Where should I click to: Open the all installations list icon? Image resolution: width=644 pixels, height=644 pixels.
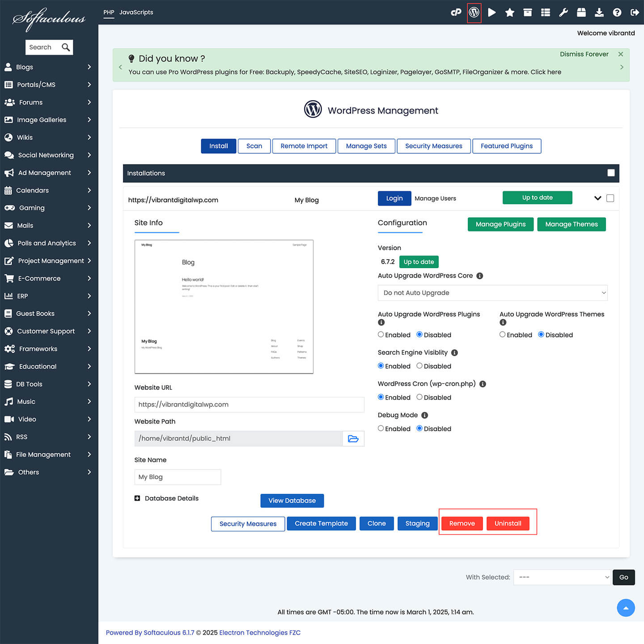(x=546, y=13)
